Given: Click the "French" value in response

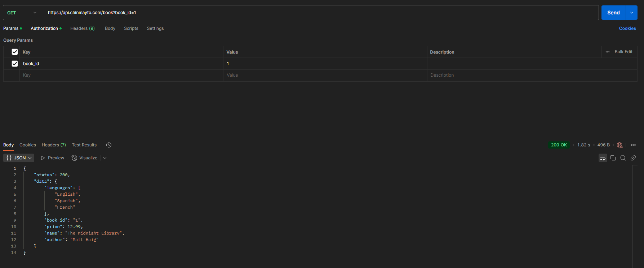Looking at the screenshot, I should (65, 207).
